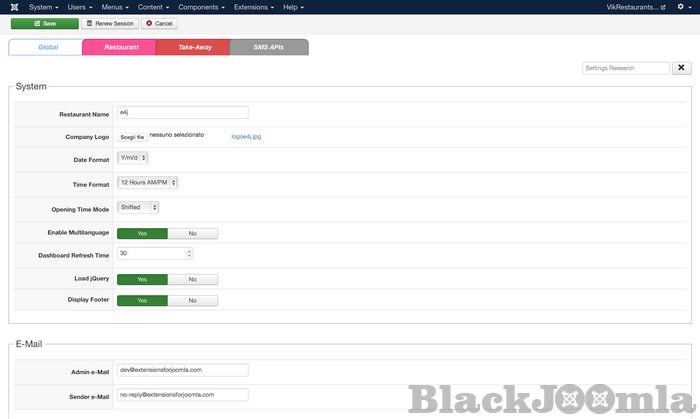
Task: Open the Opening Time Mode dropdown
Action: click(x=138, y=208)
